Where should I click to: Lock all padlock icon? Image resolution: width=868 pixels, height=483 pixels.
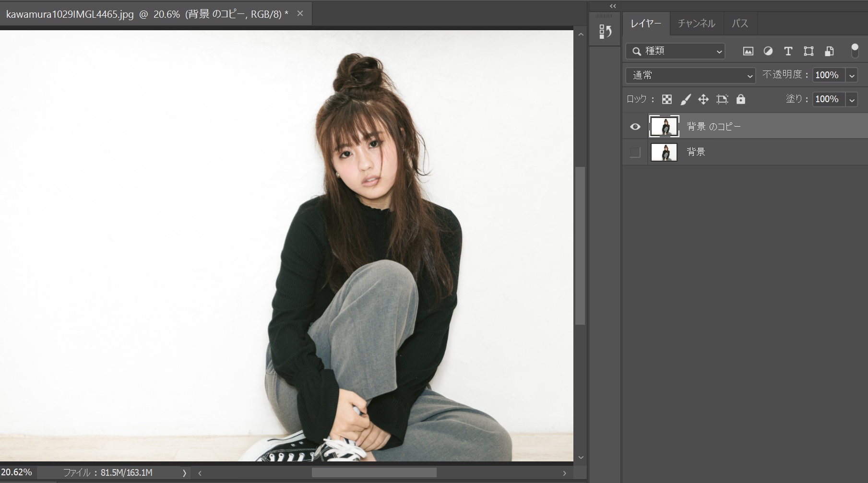741,99
